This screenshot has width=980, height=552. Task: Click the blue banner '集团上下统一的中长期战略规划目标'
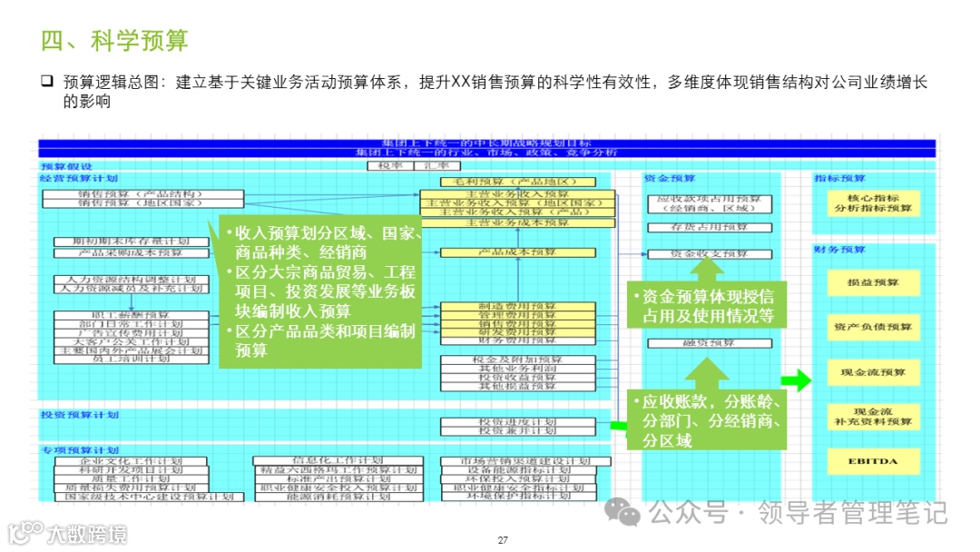pyautogui.click(x=487, y=143)
